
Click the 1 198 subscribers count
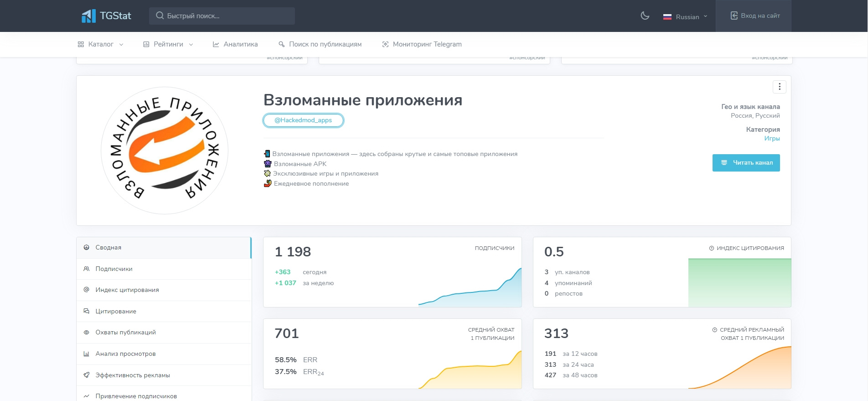293,252
